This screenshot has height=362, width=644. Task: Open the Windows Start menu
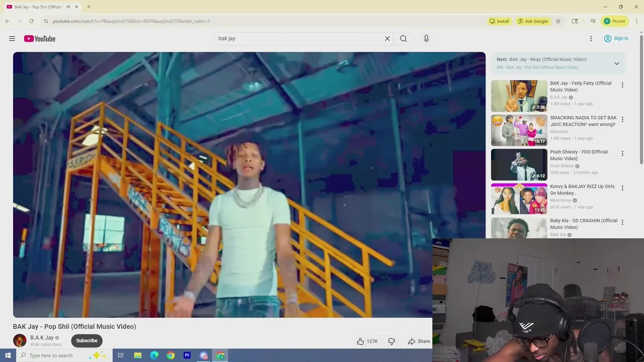click(x=8, y=355)
